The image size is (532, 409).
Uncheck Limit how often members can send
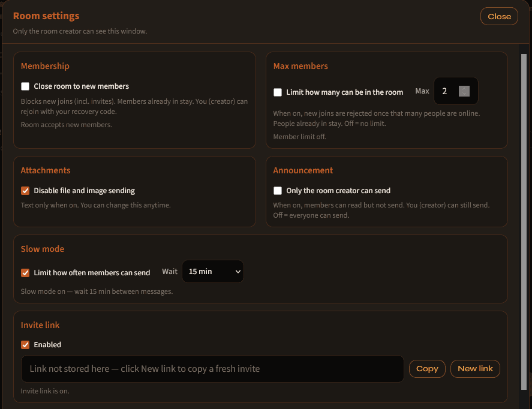click(x=25, y=273)
